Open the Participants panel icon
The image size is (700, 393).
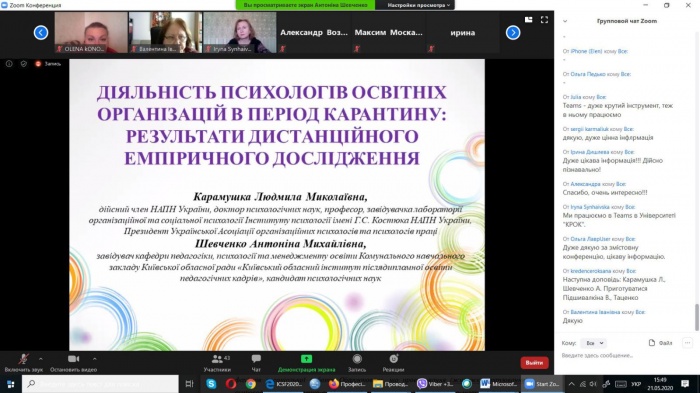point(217,359)
